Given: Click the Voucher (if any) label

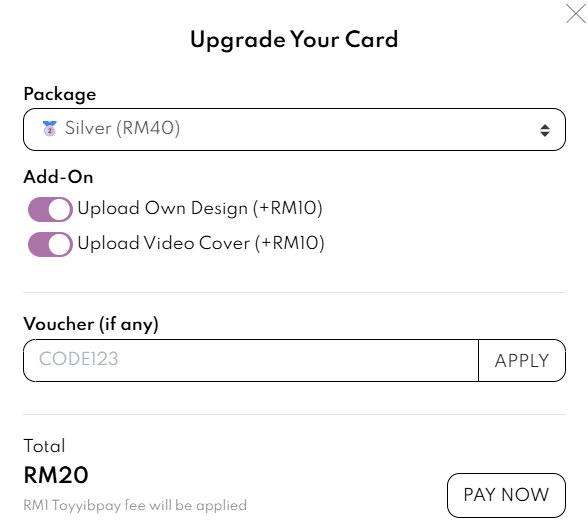Looking at the screenshot, I should (x=91, y=324).
